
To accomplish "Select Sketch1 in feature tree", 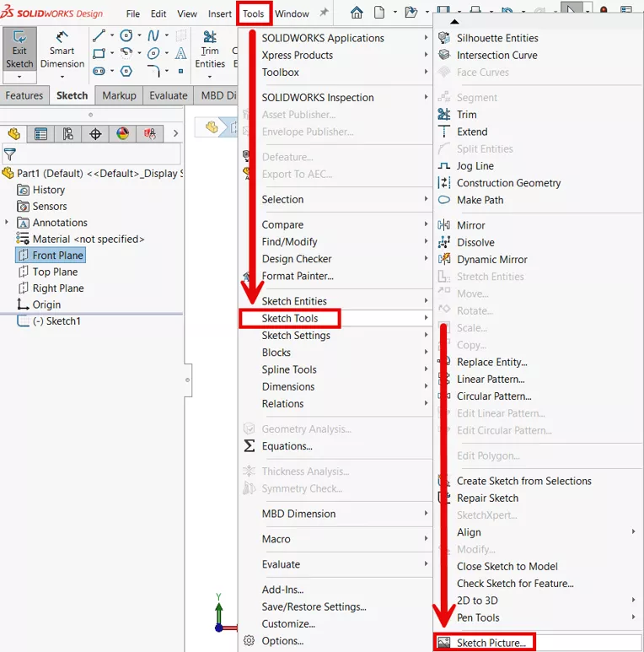I will click(x=49, y=321).
